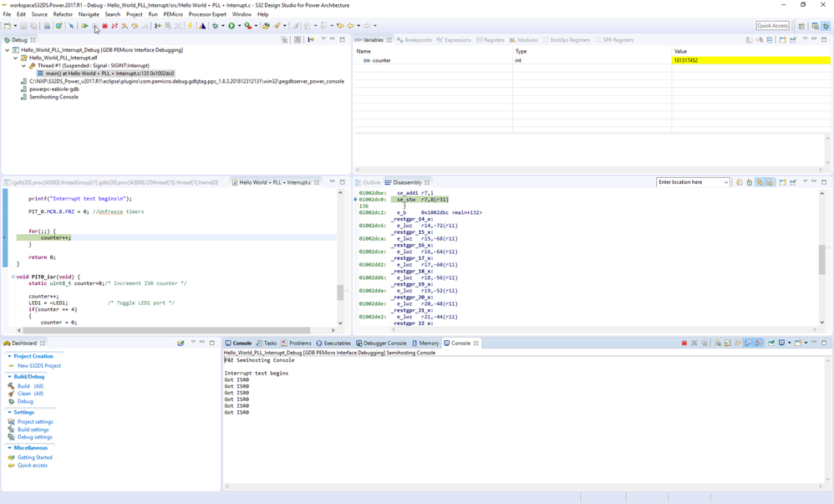Click Remove Launch icon in Console toolbar
The height and width of the screenshot is (504, 834).
(694, 343)
